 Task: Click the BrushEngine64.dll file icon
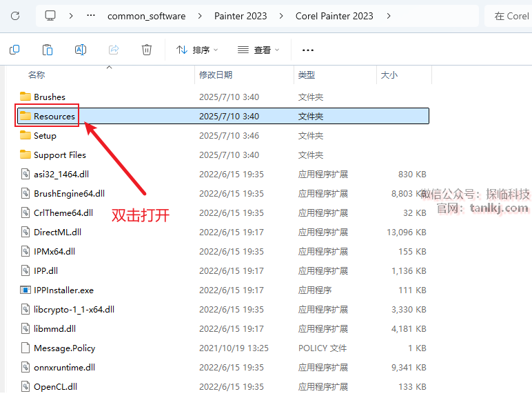coord(25,194)
